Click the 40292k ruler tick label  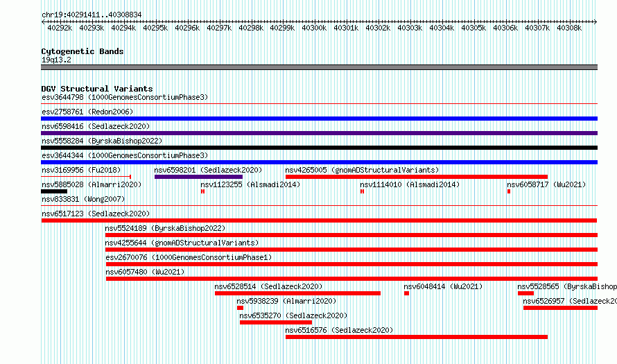pos(60,28)
